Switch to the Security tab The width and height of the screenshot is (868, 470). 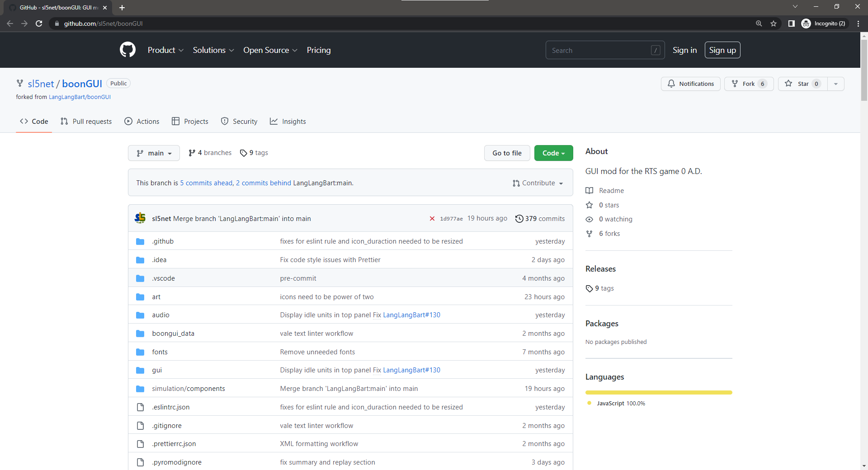point(239,121)
